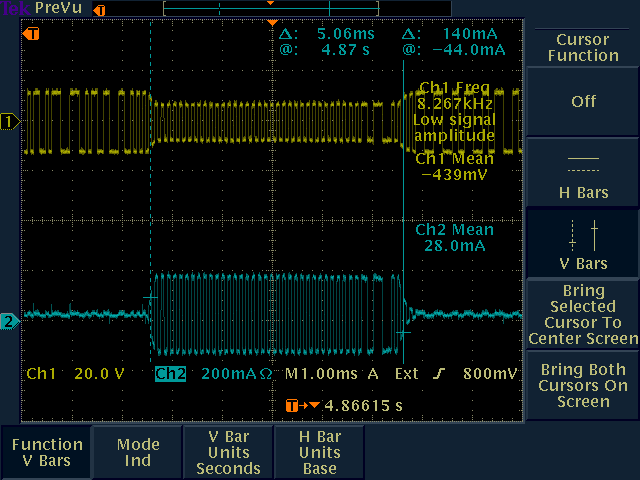Bring Selected Cursor To Center Screen

click(x=583, y=314)
